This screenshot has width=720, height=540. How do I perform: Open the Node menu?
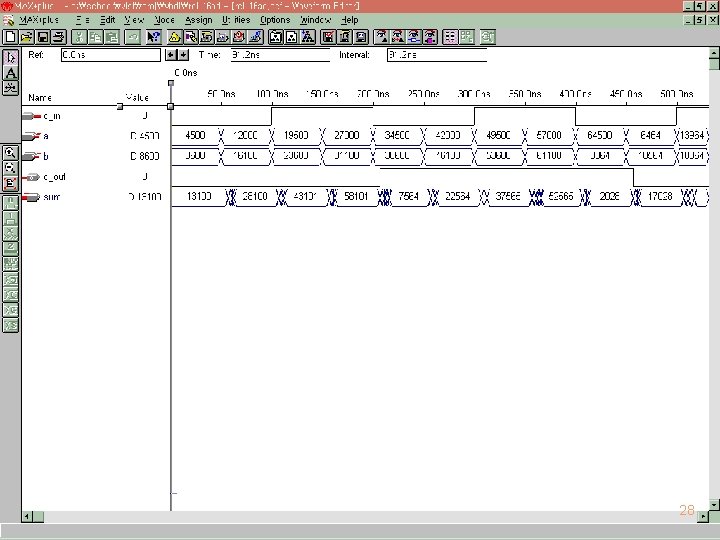164,20
